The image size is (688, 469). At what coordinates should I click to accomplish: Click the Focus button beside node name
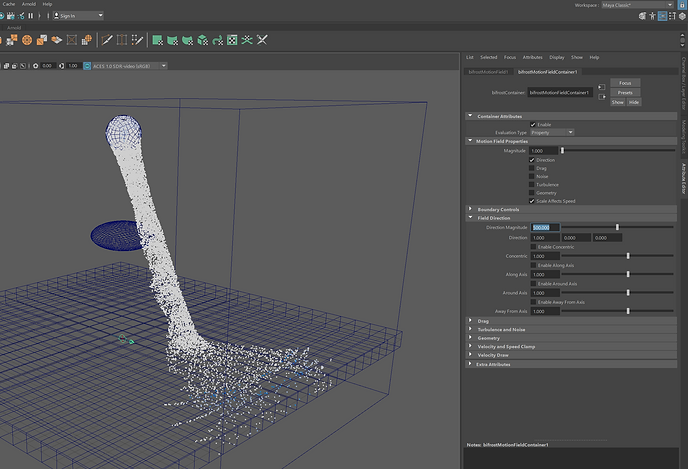[x=625, y=83]
